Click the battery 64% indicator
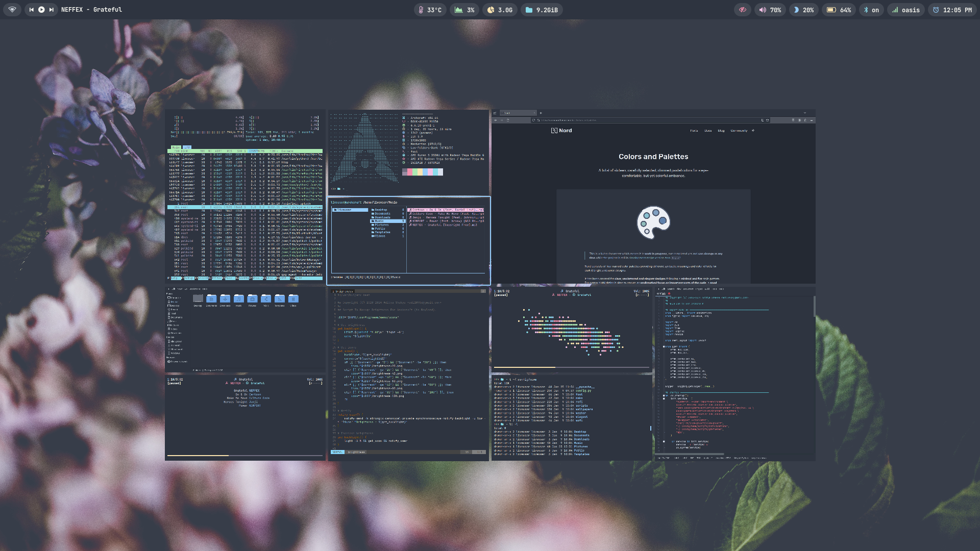 (x=838, y=10)
